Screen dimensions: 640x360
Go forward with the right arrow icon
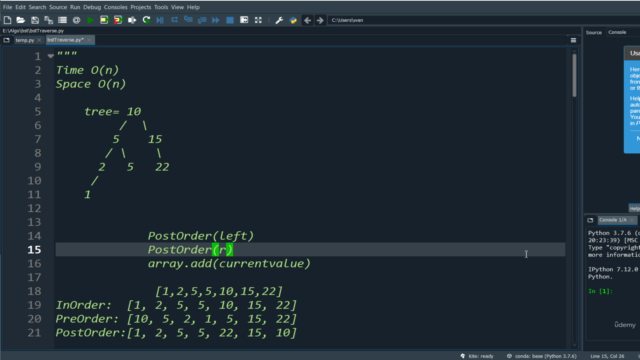[320, 20]
